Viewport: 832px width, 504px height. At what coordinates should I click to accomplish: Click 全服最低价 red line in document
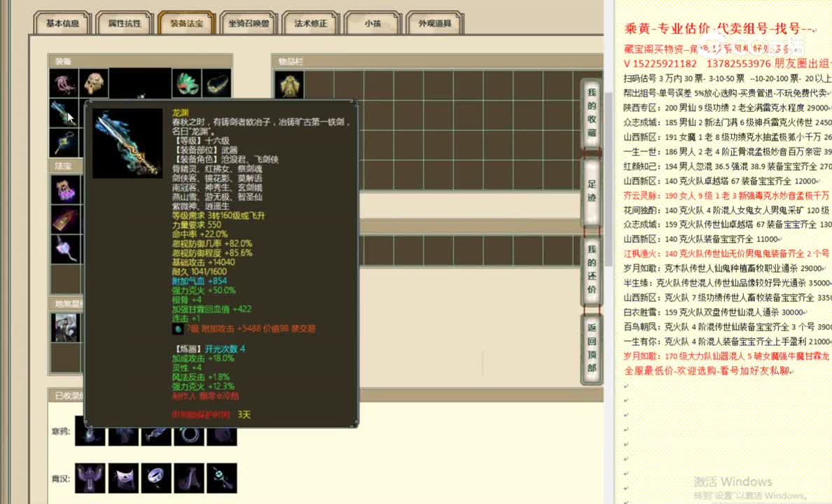tap(708, 371)
